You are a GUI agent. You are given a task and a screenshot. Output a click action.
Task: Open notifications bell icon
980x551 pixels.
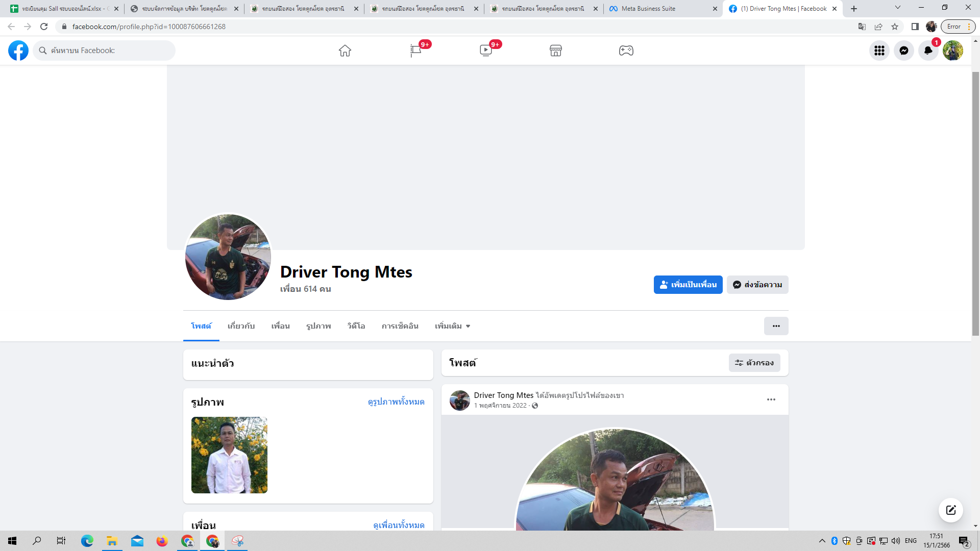(x=928, y=51)
